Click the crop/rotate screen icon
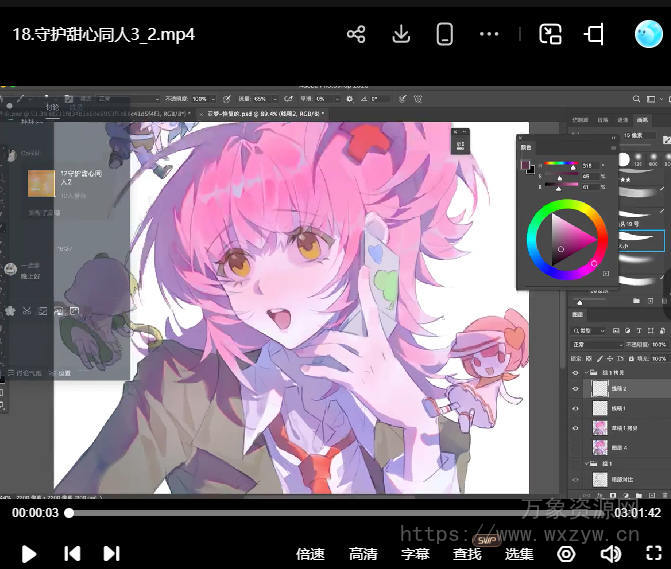This screenshot has width=671, height=569. click(x=595, y=35)
